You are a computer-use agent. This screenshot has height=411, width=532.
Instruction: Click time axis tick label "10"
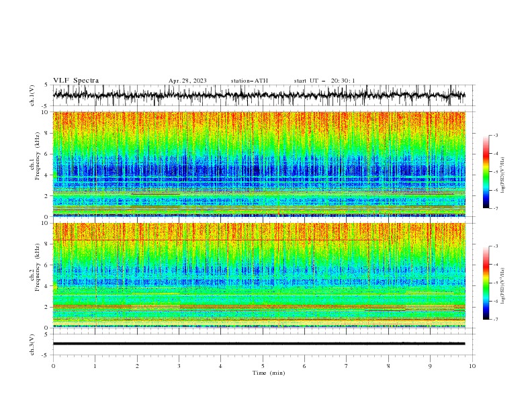pyautogui.click(x=472, y=366)
